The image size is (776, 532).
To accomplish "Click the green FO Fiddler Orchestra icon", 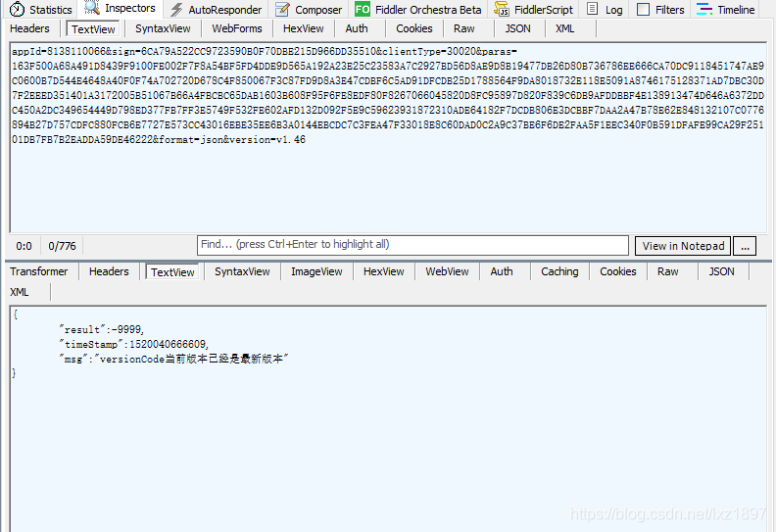I will tap(363, 9).
